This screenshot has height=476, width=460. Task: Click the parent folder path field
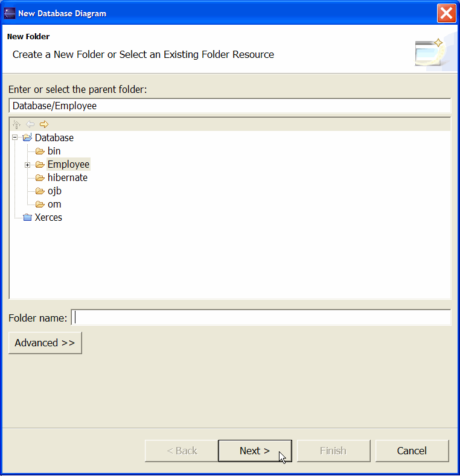click(229, 106)
